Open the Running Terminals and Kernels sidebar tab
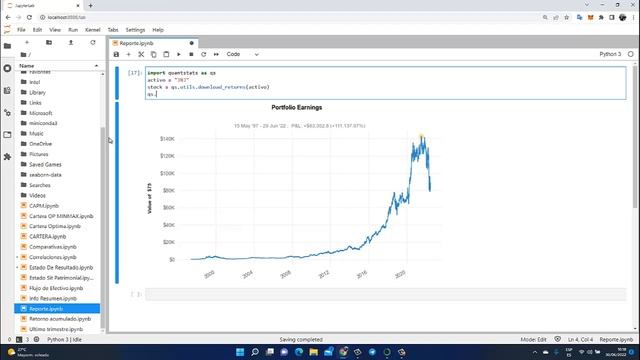 [7, 69]
